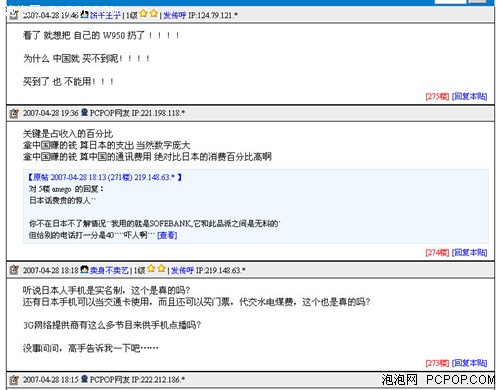Click the [查看] link in the quote

(167, 235)
